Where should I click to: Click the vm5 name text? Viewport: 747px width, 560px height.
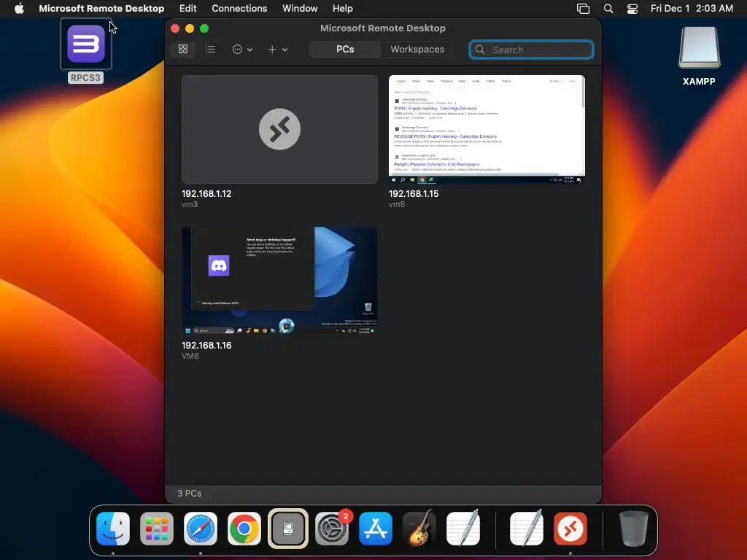click(x=397, y=204)
